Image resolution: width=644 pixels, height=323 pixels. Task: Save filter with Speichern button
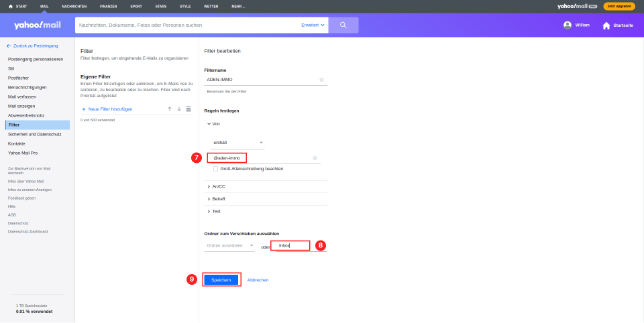[x=221, y=280]
